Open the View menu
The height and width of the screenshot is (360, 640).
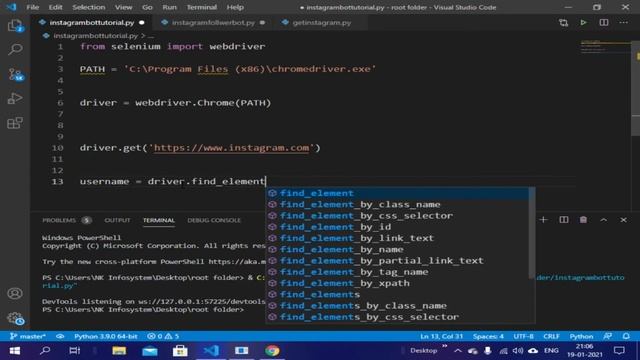tap(123, 7)
